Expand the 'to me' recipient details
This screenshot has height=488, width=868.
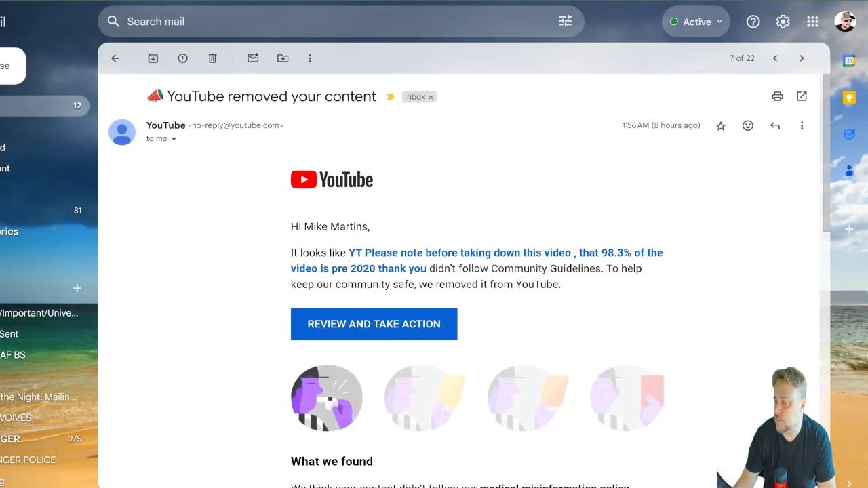coord(174,139)
